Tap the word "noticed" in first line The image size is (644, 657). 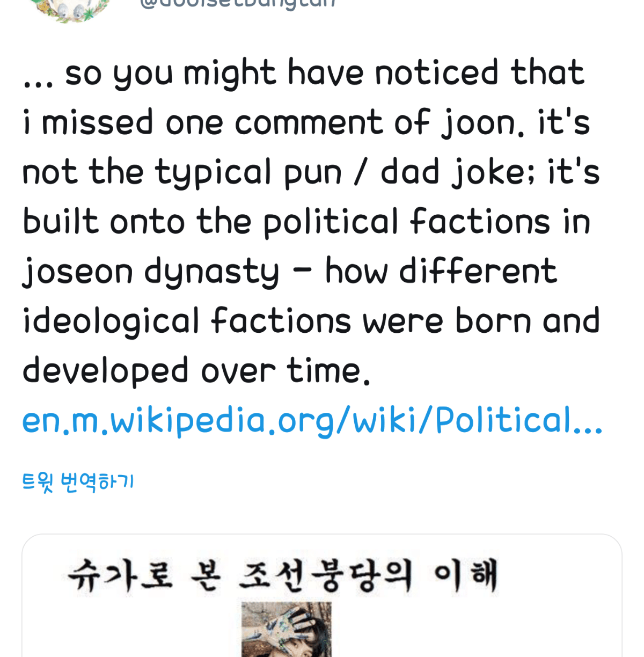436,73
